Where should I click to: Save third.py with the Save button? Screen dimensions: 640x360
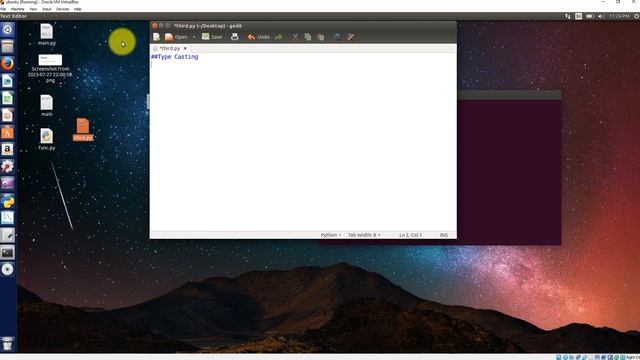[212, 37]
